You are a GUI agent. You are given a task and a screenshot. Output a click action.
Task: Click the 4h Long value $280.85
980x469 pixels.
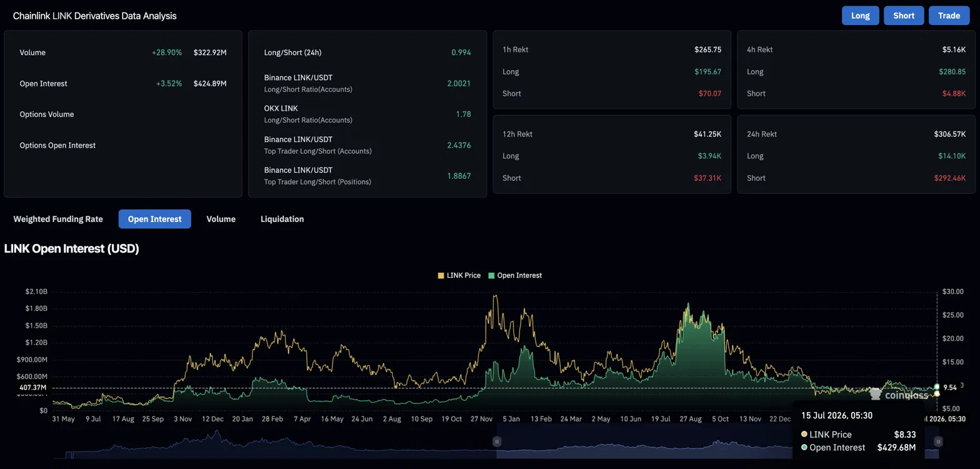pyautogui.click(x=952, y=71)
